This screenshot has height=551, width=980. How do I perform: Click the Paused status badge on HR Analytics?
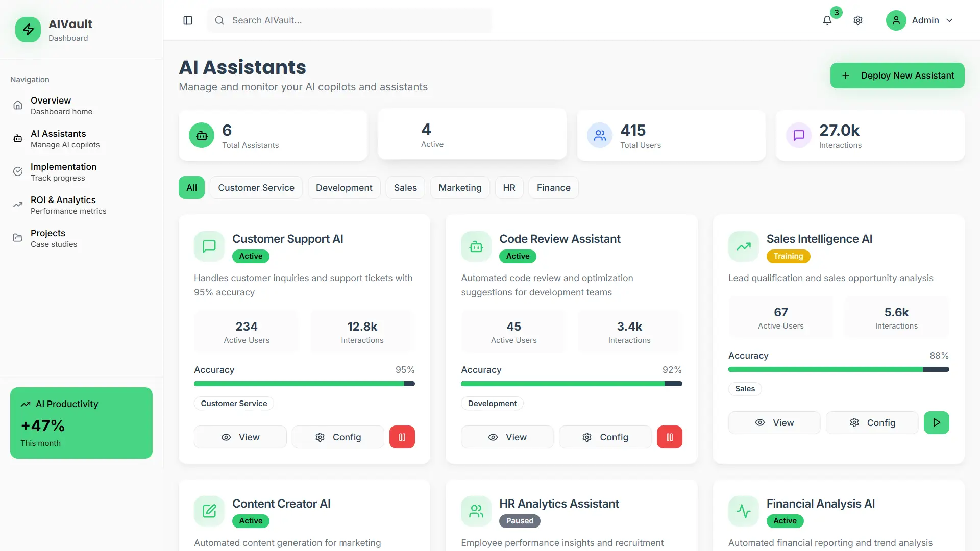(x=520, y=521)
